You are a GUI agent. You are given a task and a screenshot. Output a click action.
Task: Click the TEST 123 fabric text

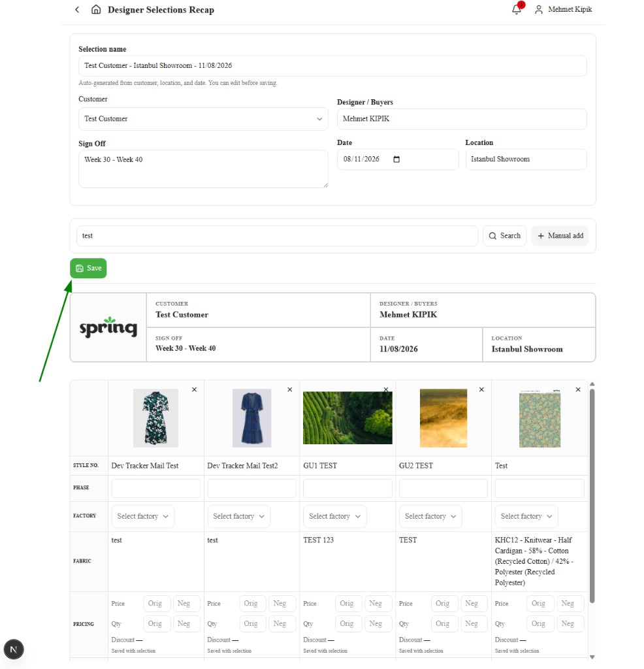pos(318,540)
